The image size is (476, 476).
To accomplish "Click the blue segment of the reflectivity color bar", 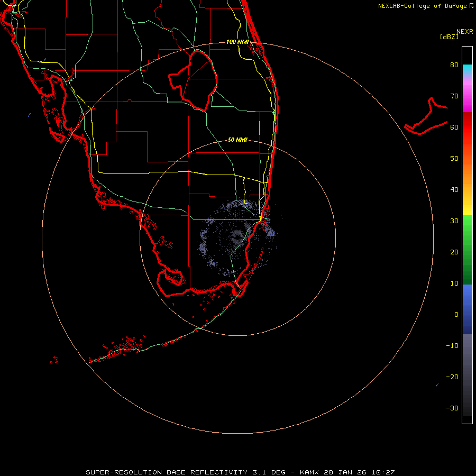I will pyautogui.click(x=467, y=309).
